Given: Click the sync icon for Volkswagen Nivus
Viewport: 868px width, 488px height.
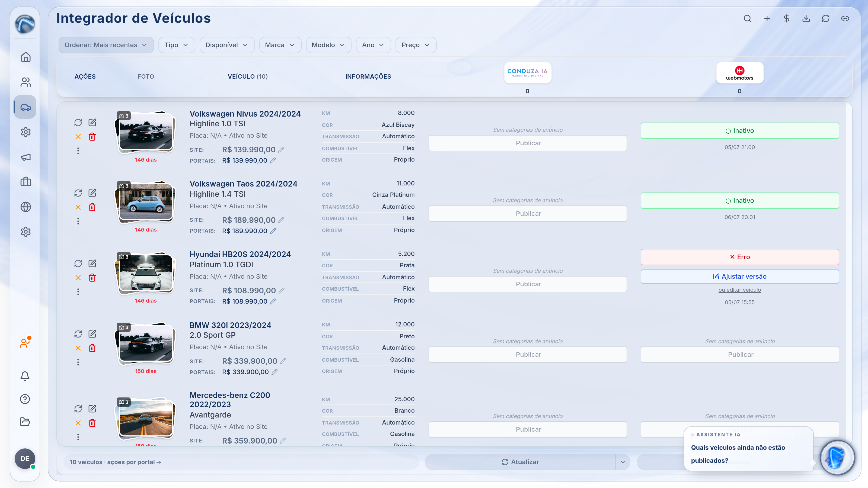Looking at the screenshot, I should (x=78, y=123).
